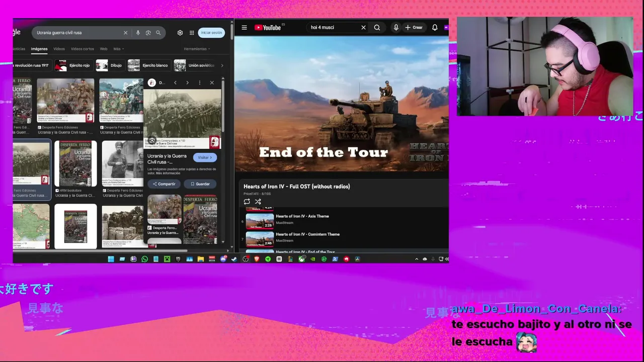Open Steam from the taskbar
Image resolution: width=644 pixels, height=362 pixels.
coord(234,259)
